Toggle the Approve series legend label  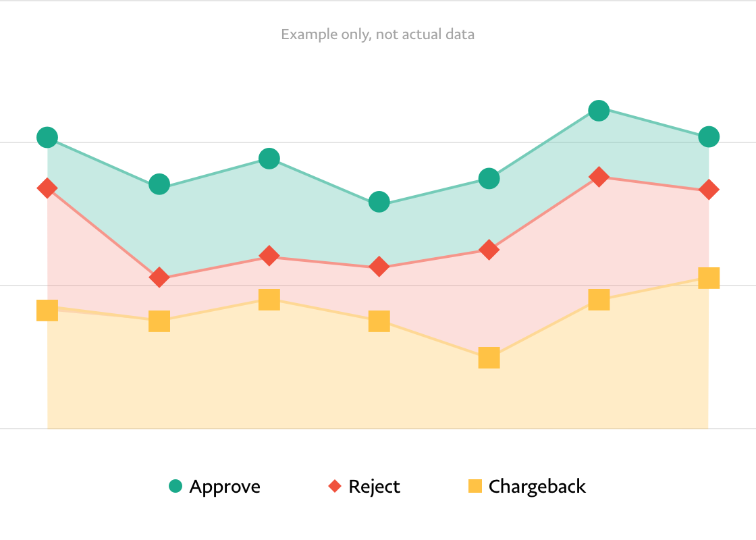point(225,487)
